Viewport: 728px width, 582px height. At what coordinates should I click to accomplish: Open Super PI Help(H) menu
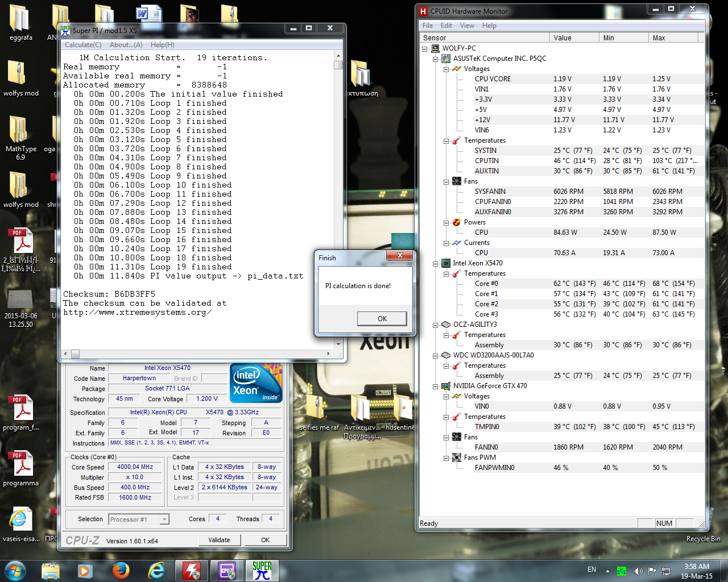tap(163, 45)
